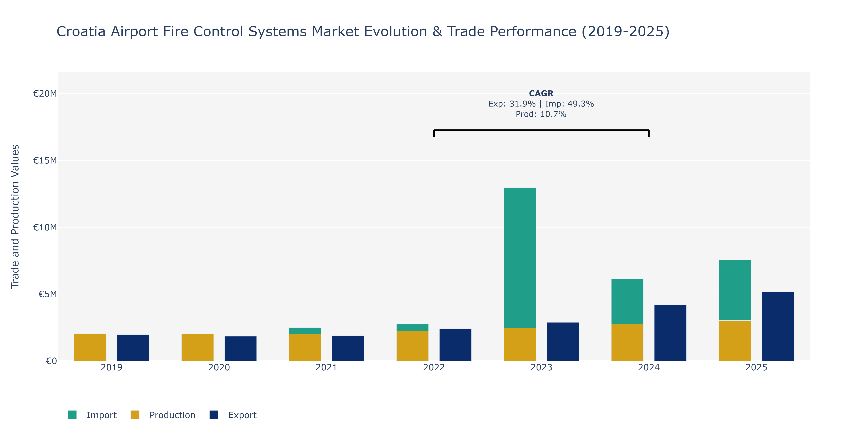
Task: Click the 2022 x-axis label
Action: [x=434, y=367]
